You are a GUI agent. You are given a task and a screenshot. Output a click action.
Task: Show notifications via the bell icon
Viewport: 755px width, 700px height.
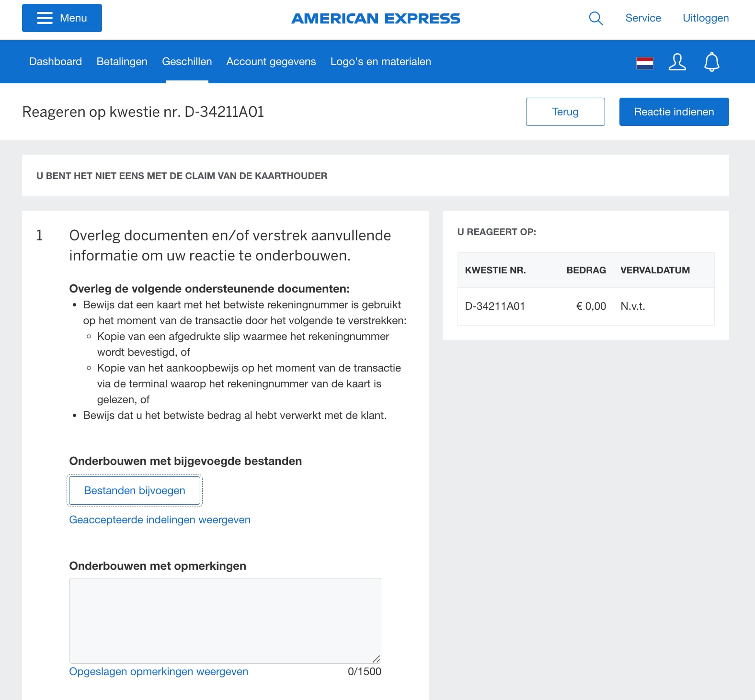(x=711, y=62)
